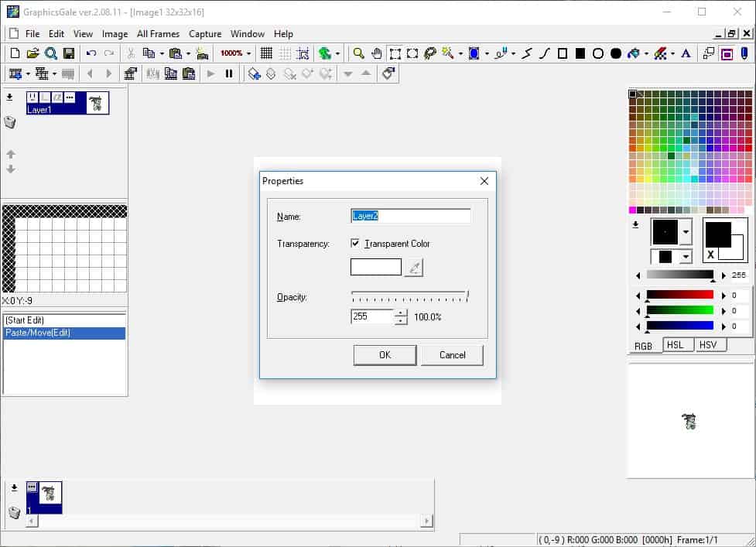Viewport: 756px width, 547px height.
Task: Select the rectangle selection tool
Action: pyautogui.click(x=395, y=53)
